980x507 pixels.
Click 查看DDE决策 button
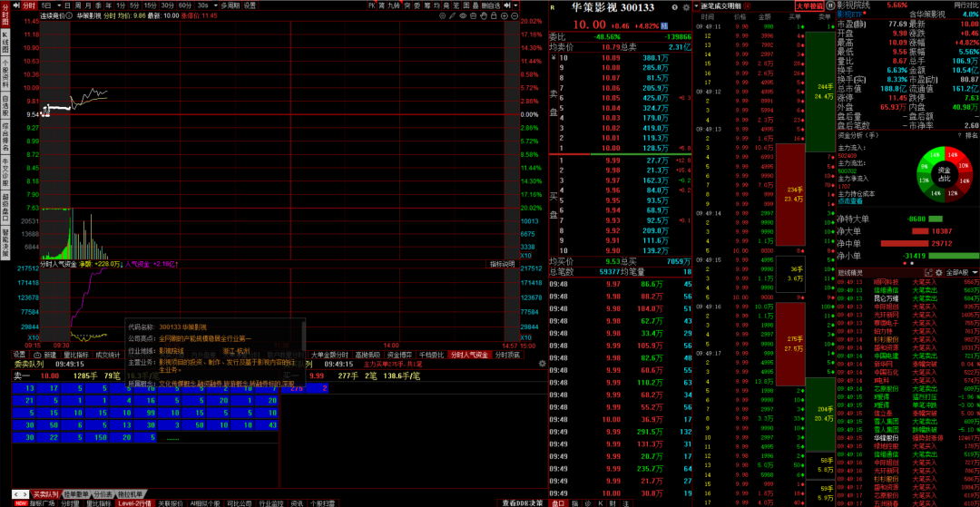(522, 502)
